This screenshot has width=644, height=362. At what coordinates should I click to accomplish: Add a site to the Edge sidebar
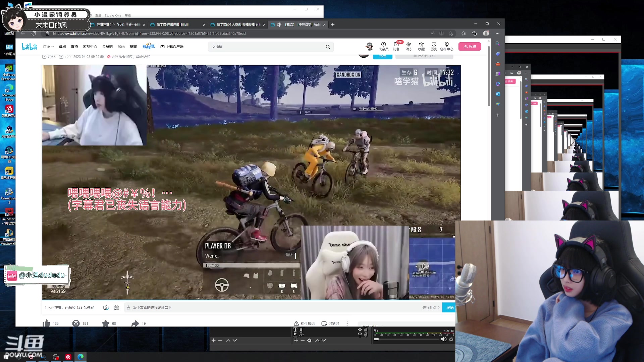[x=498, y=115]
